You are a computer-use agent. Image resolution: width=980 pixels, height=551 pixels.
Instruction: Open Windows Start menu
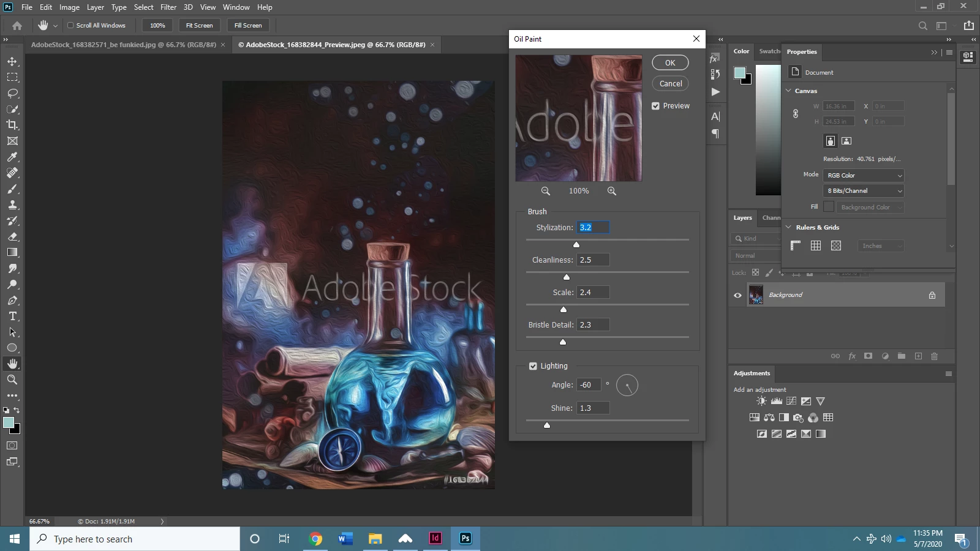pyautogui.click(x=15, y=539)
